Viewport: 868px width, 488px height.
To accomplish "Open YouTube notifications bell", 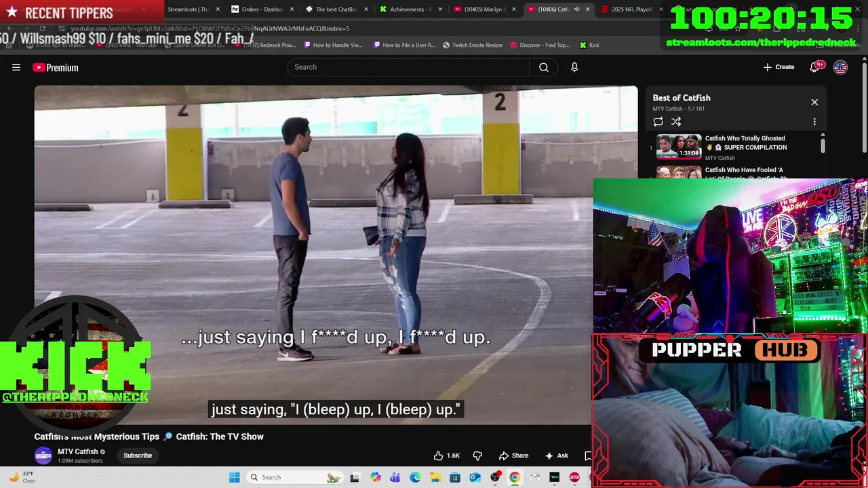I will pos(816,66).
